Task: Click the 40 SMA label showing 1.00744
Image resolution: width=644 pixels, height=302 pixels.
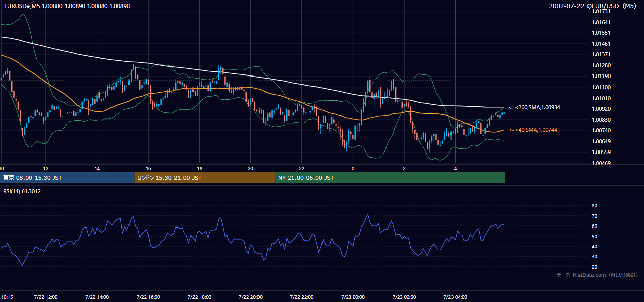Action: pos(533,130)
